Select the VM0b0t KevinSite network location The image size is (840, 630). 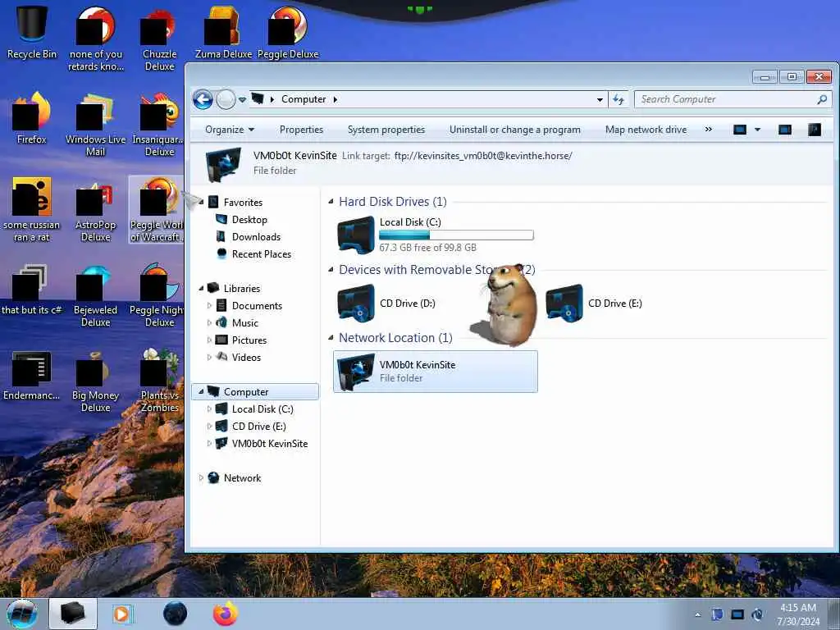coord(435,372)
